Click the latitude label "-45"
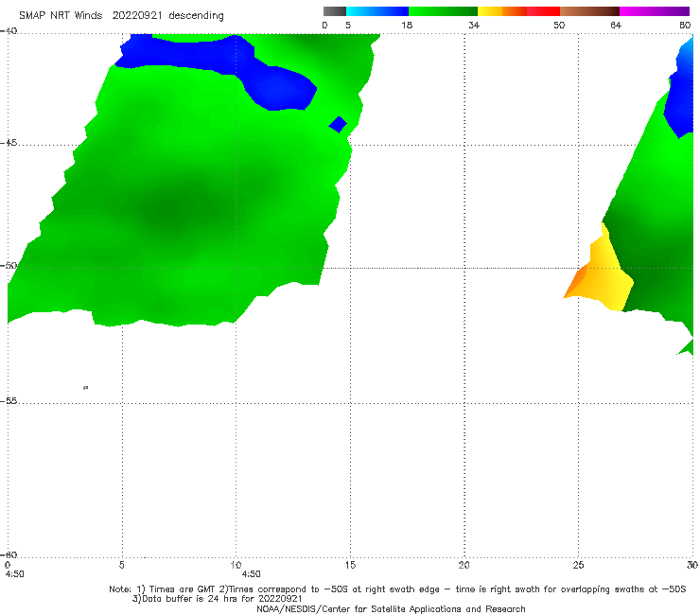Image resolution: width=700 pixels, height=615 pixels. (9, 143)
